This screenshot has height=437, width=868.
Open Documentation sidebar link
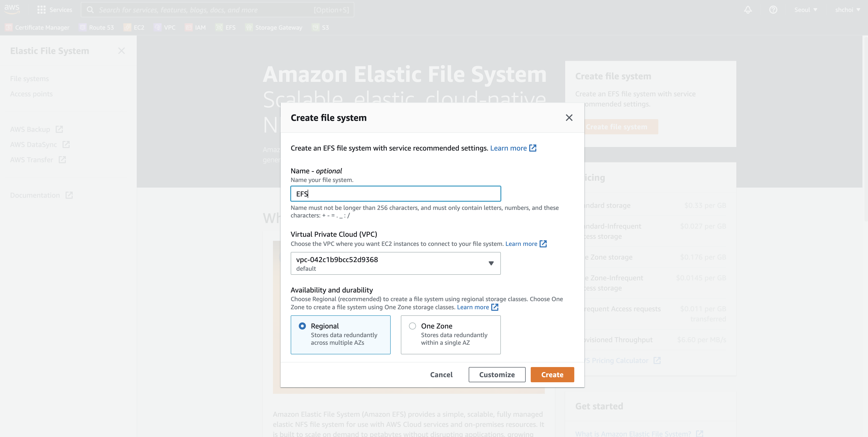pyautogui.click(x=35, y=195)
